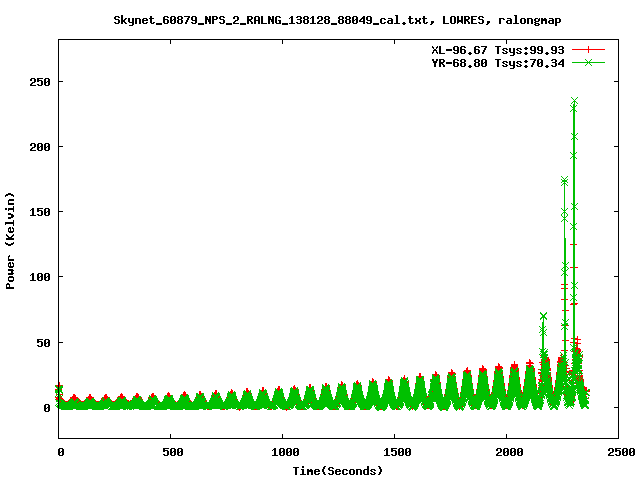Image resolution: width=640 pixels, height=480 pixels.
Task: Click the x-axis tick label 500
Action: pos(173,452)
